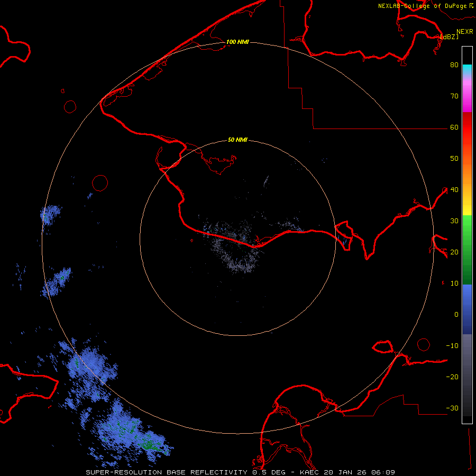
Task: Click the 50 dBZ scale value
Action: 454,159
